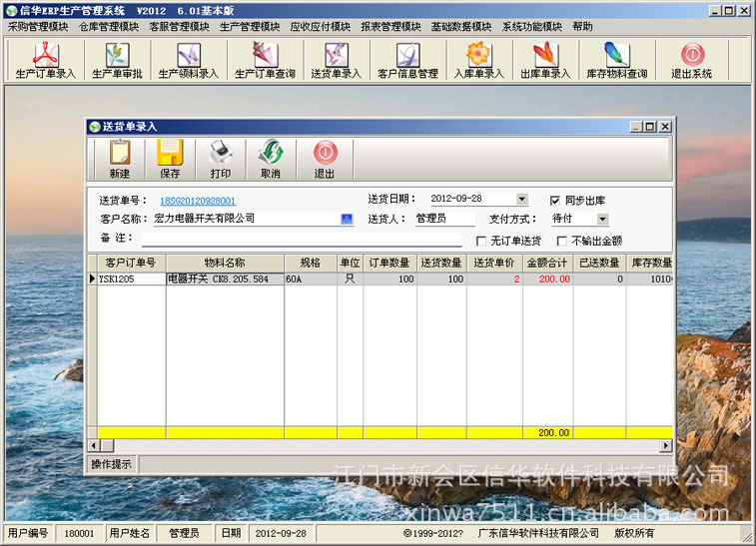This screenshot has height=546, width=756.
Task: Click status bar user ID 180001
Action: click(x=79, y=533)
